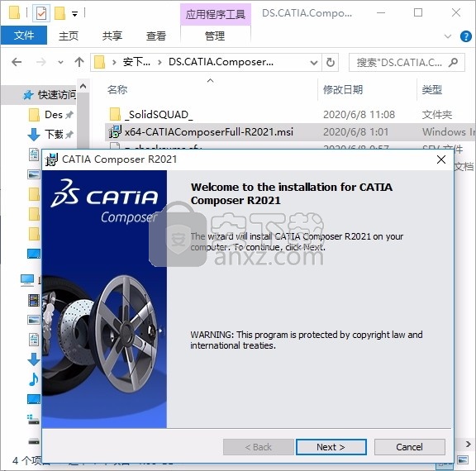Click the large icons view toggle in status bar

tap(463, 459)
